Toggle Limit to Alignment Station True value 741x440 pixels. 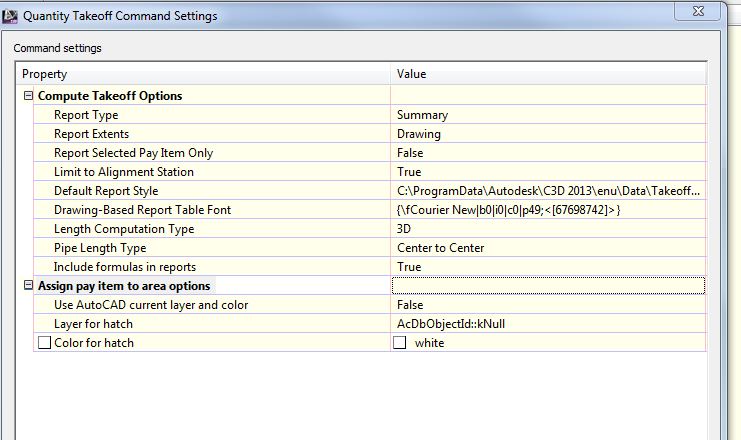coord(548,172)
